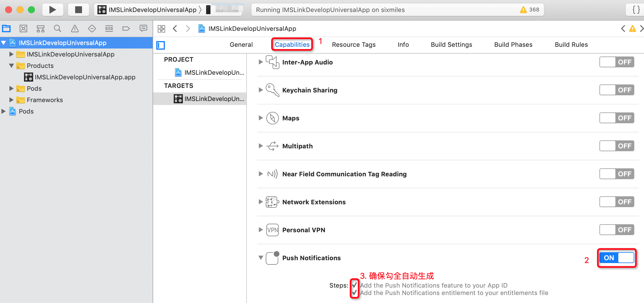Image resolution: width=644 pixels, height=303 pixels.
Task: Switch to the Info tab
Action: click(403, 45)
